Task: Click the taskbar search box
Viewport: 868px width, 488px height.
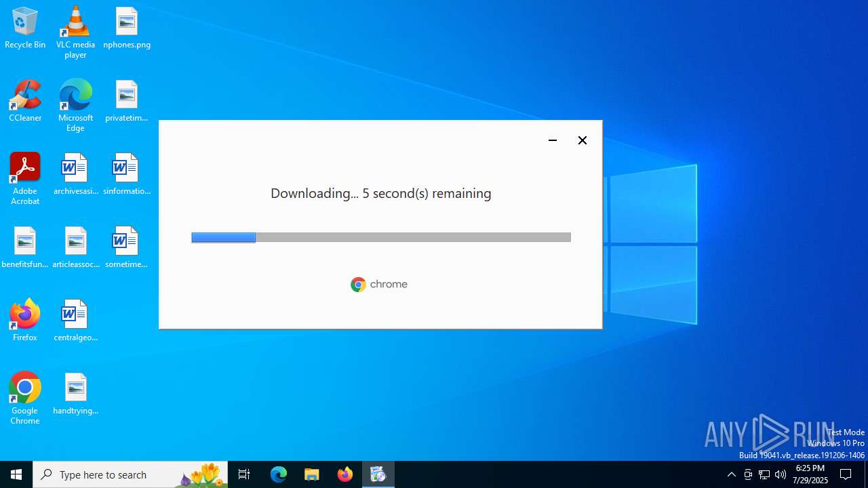Action: click(x=130, y=474)
